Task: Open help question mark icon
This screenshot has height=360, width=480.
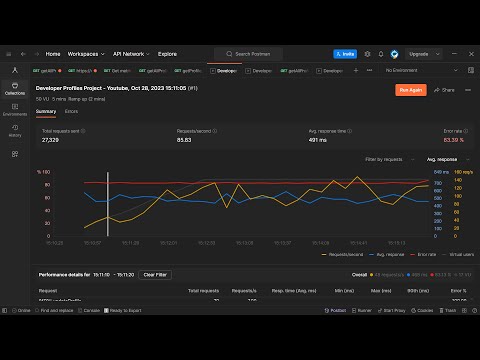Action: click(x=474, y=310)
